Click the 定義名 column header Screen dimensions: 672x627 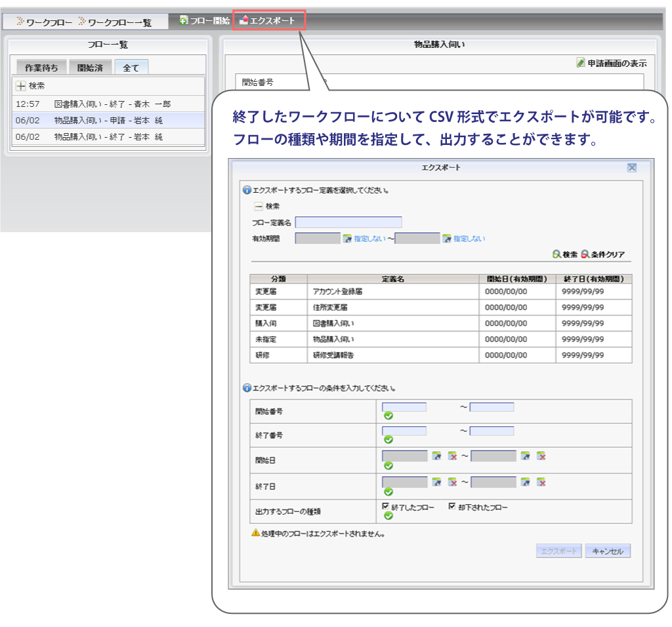click(x=393, y=279)
